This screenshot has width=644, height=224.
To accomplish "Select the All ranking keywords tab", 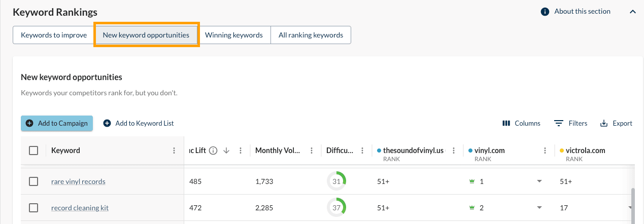I will tap(311, 35).
